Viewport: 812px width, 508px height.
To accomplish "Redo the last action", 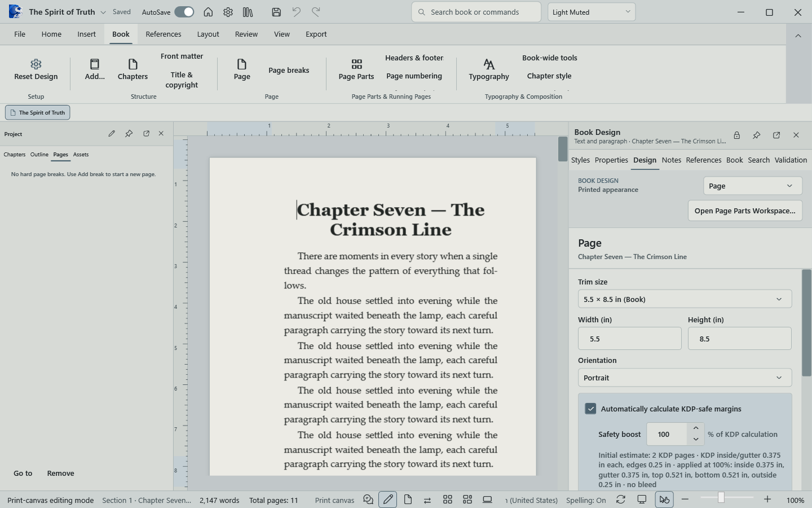I will click(x=316, y=12).
